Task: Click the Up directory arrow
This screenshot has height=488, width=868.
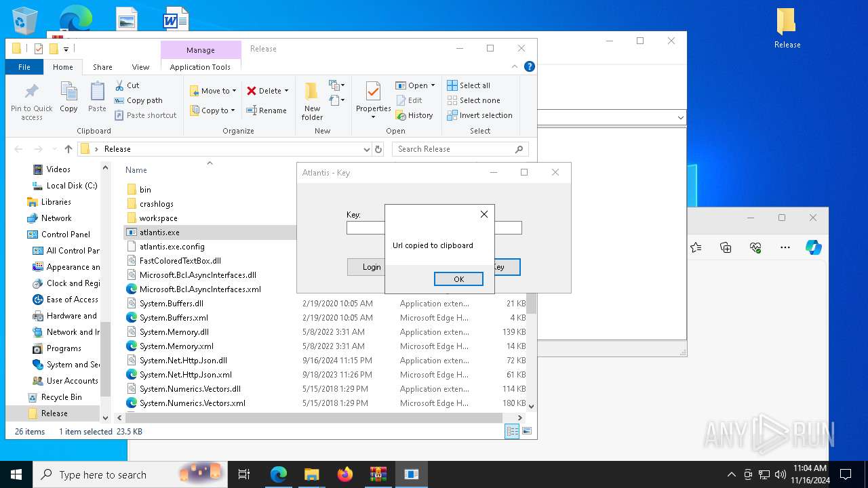Action: tap(68, 149)
